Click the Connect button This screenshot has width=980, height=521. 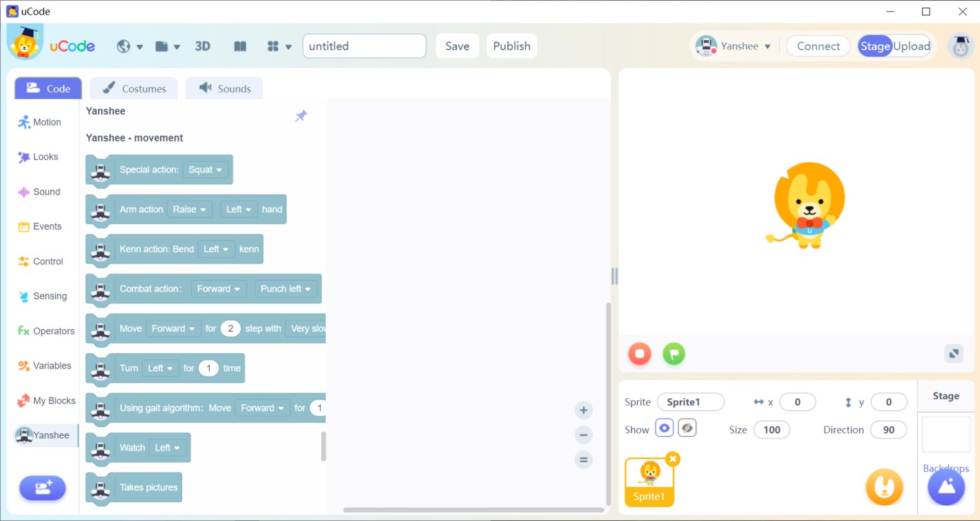pyautogui.click(x=818, y=46)
